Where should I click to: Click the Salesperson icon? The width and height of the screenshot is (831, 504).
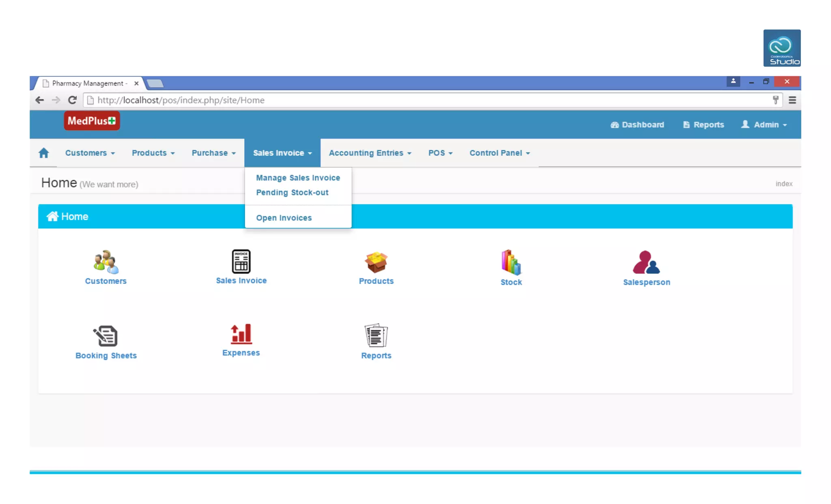point(646,262)
